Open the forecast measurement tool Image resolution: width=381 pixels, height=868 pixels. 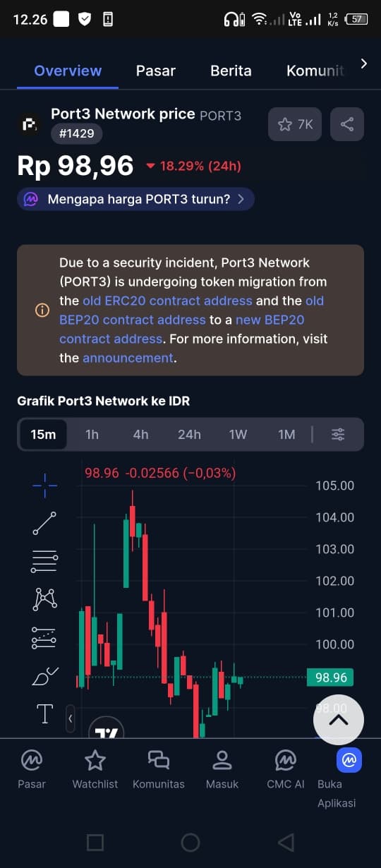44,637
